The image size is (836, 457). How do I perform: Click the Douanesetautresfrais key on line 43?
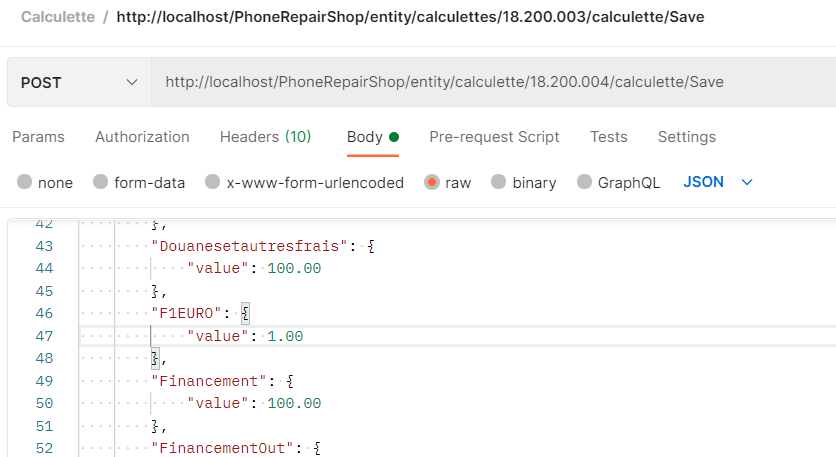250,246
